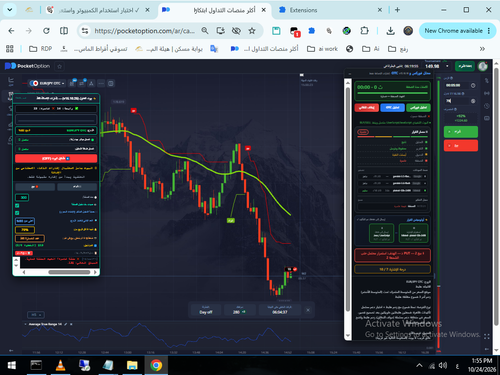Show more bookmarks chevron
This screenshot has width=500, height=375.
pos(482,49)
